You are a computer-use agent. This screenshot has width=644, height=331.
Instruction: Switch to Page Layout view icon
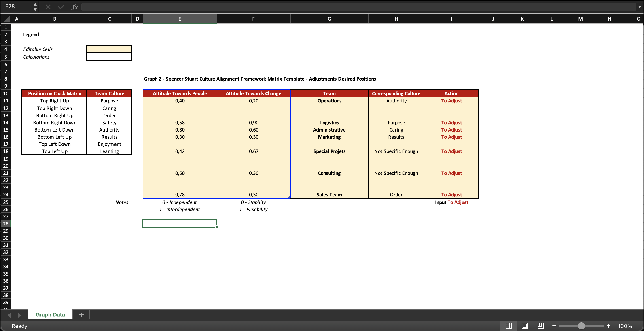525,326
